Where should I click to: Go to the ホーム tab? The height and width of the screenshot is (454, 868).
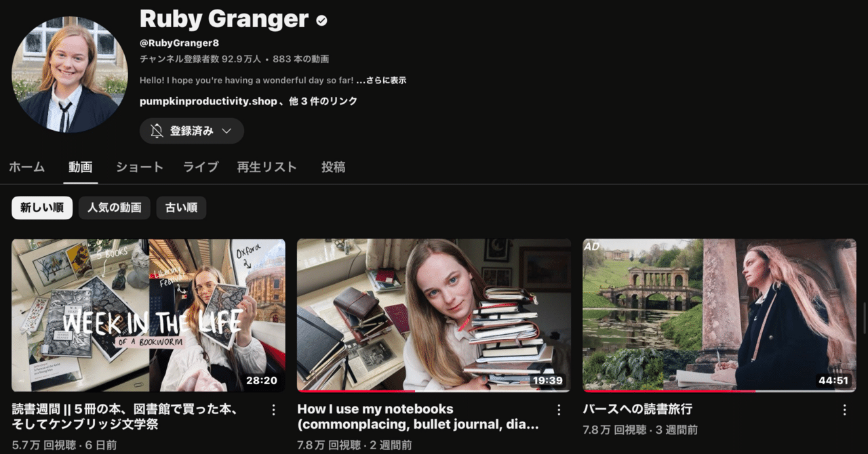[26, 167]
